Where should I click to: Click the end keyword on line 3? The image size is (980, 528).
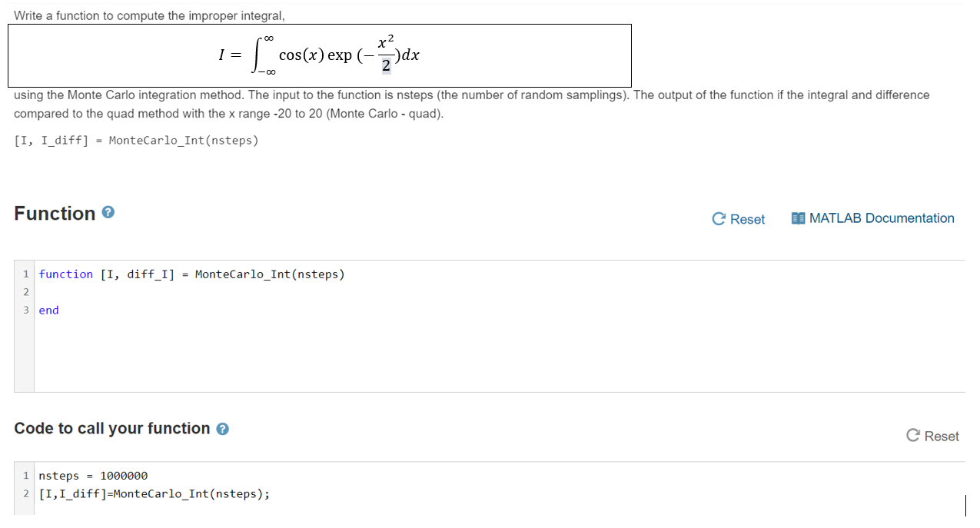[48, 310]
